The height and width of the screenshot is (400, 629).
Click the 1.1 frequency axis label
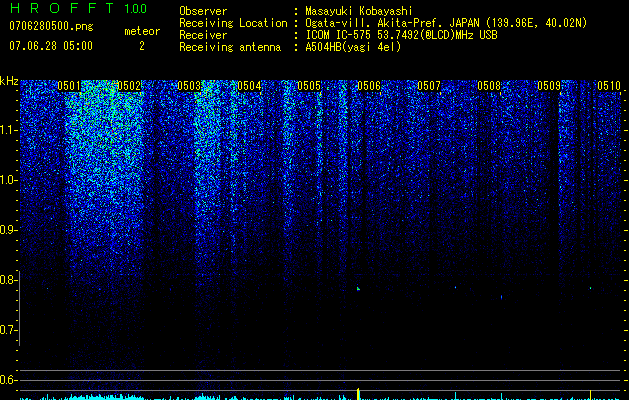[7, 130]
